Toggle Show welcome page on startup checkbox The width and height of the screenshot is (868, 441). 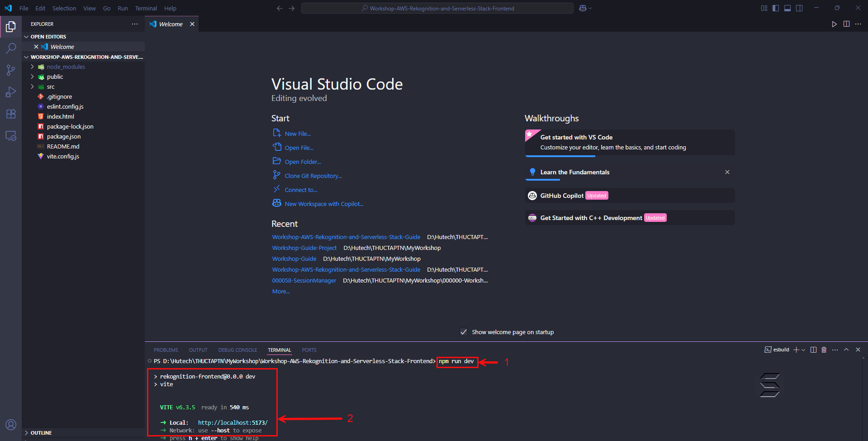[464, 332]
